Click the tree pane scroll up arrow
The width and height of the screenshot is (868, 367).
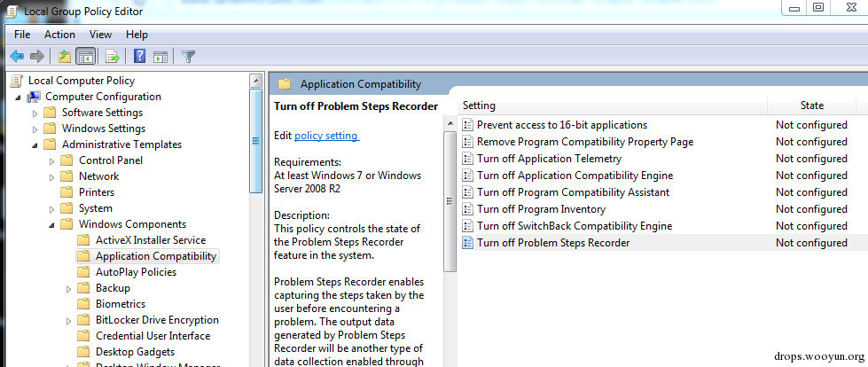[255, 81]
